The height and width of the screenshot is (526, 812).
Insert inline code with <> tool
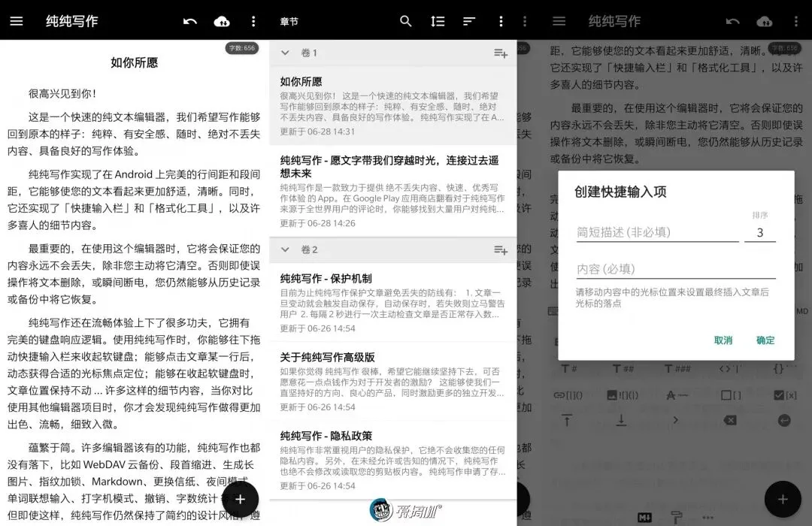[729, 369]
